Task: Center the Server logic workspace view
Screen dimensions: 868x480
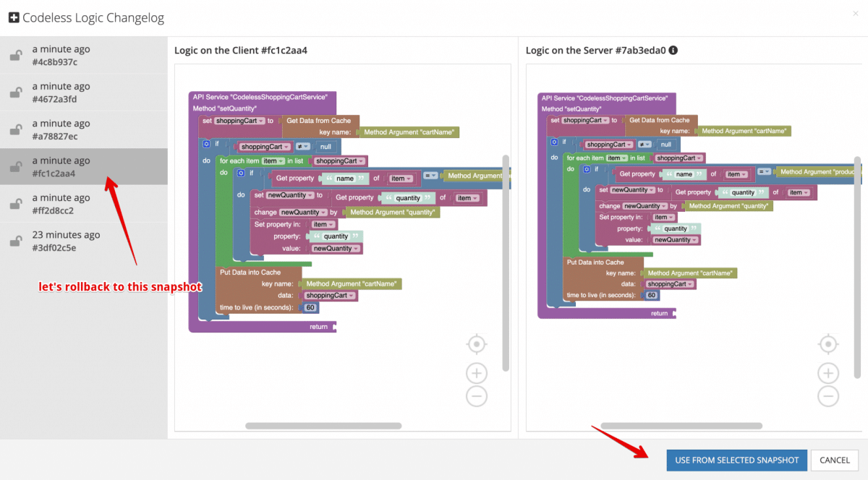Action: [x=827, y=343]
